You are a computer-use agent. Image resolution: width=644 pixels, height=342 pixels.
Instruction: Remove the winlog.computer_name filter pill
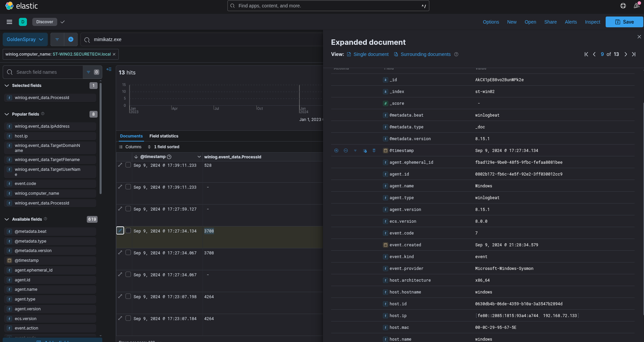tap(114, 54)
